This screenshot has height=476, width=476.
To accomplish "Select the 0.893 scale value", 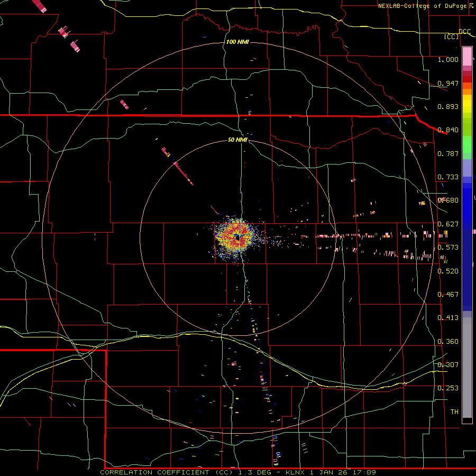I will (448, 106).
